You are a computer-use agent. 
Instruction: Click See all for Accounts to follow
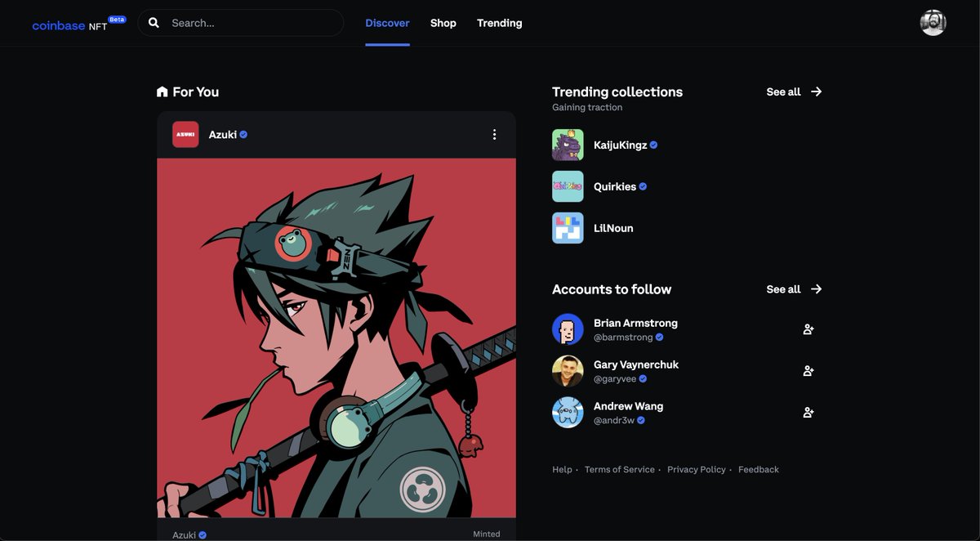pyautogui.click(x=783, y=288)
